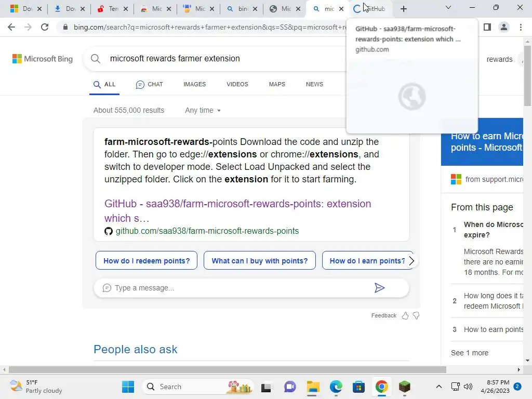Click the taskbar Search box
Screen dimensions: 532x399
(x=198, y=387)
